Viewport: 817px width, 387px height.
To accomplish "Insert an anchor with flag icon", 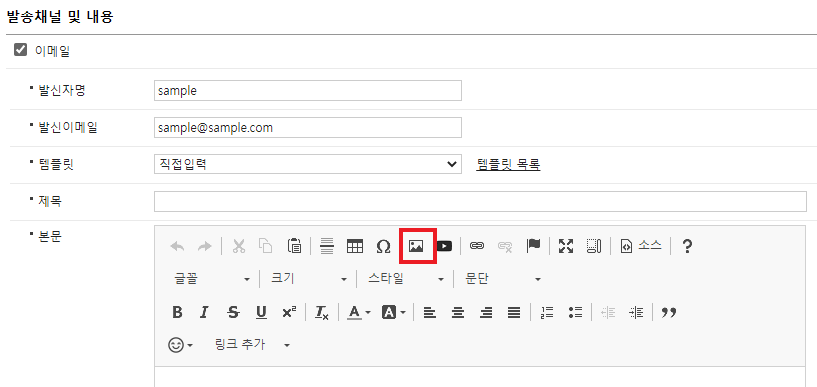I will 534,245.
